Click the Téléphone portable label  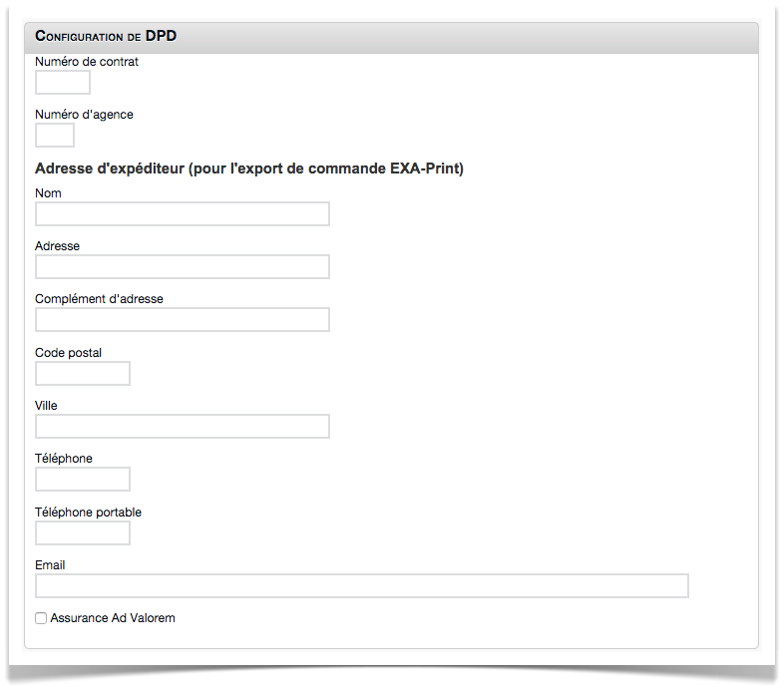tap(88, 512)
